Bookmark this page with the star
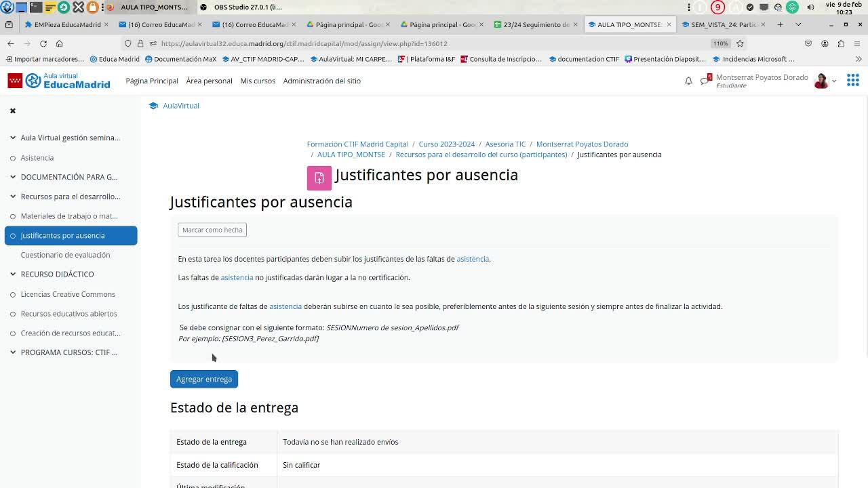This screenshot has width=868, height=488. point(740,43)
